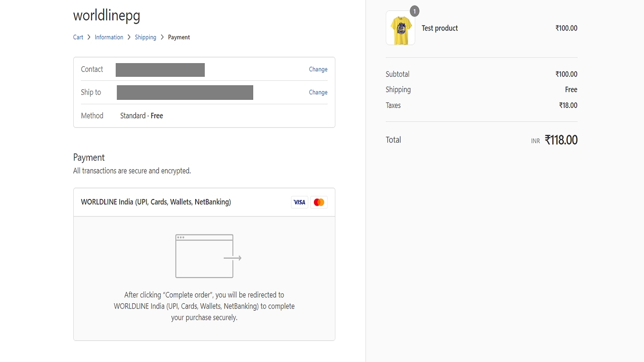Click the browser redirect window illustration
644x362 pixels.
pyautogui.click(x=208, y=256)
